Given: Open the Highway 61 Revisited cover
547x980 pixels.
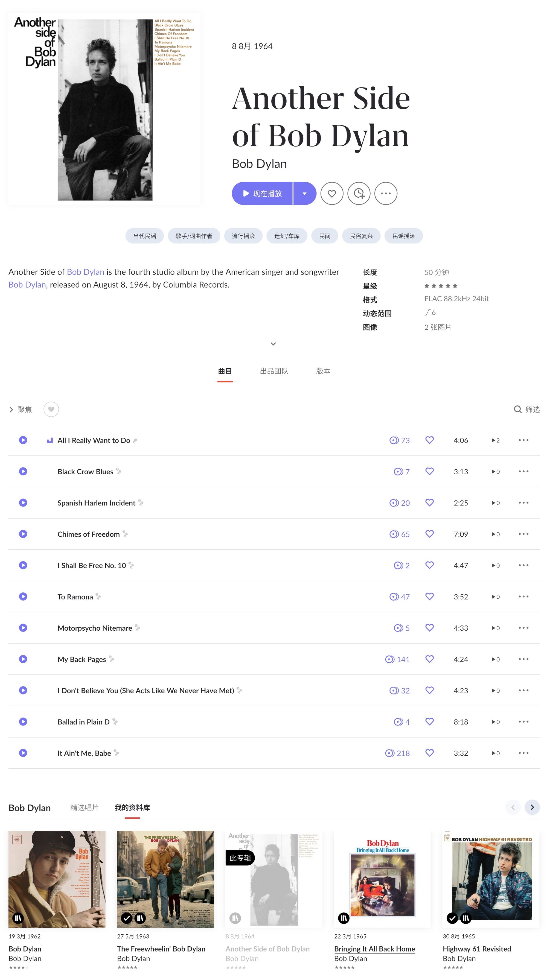Looking at the screenshot, I should [491, 879].
